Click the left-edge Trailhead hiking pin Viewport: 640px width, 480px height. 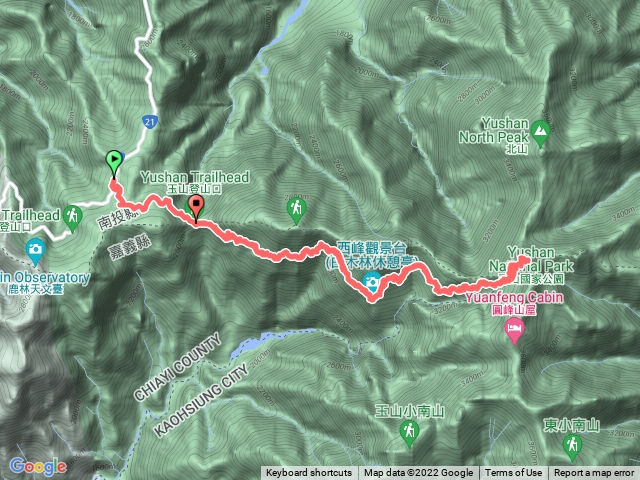click(73, 218)
